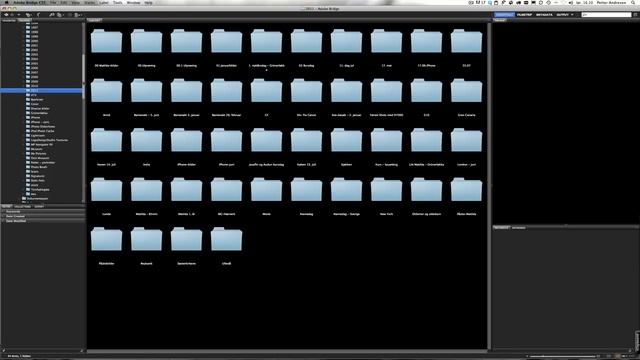The width and height of the screenshot is (640, 360).
Task: Select the Gran Canaria folder thumbnail
Action: [x=466, y=91]
